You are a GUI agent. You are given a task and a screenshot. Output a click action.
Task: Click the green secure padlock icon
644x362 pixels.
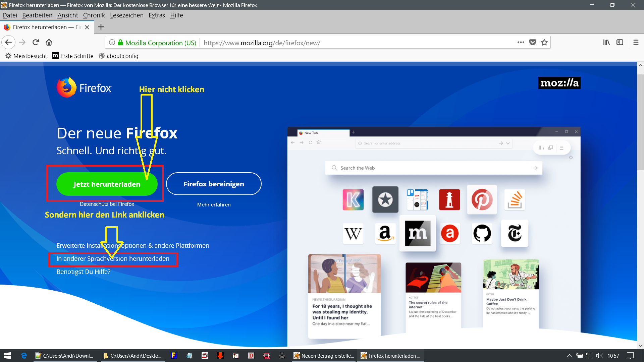tap(120, 42)
